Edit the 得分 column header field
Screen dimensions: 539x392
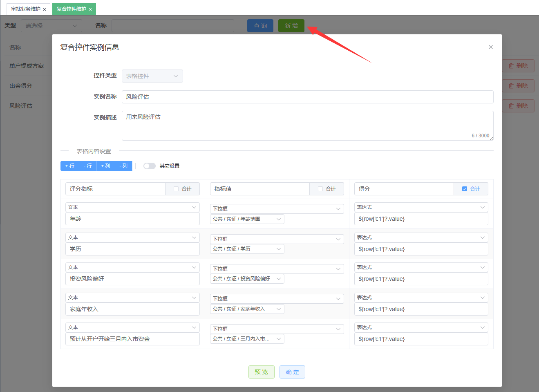pyautogui.click(x=404, y=189)
